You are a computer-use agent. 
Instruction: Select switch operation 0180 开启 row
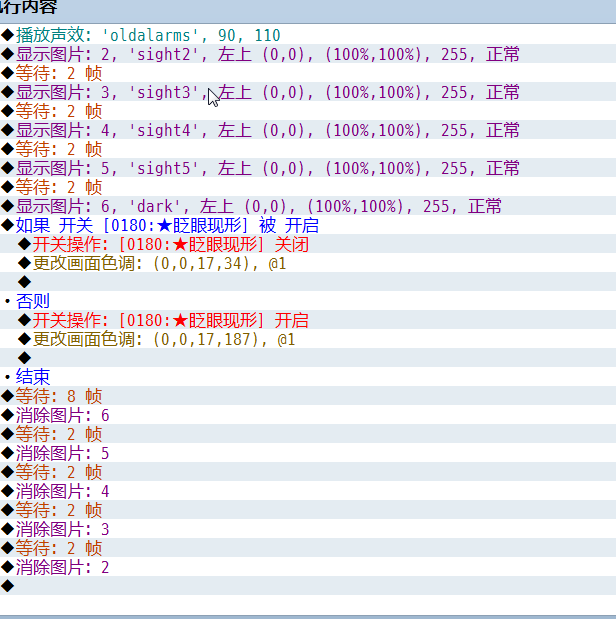[308, 320]
